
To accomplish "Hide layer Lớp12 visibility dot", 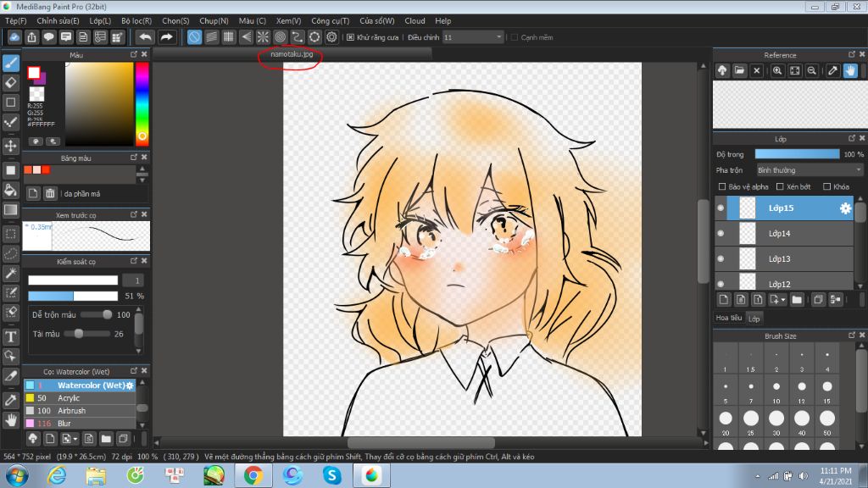I will 721,284.
